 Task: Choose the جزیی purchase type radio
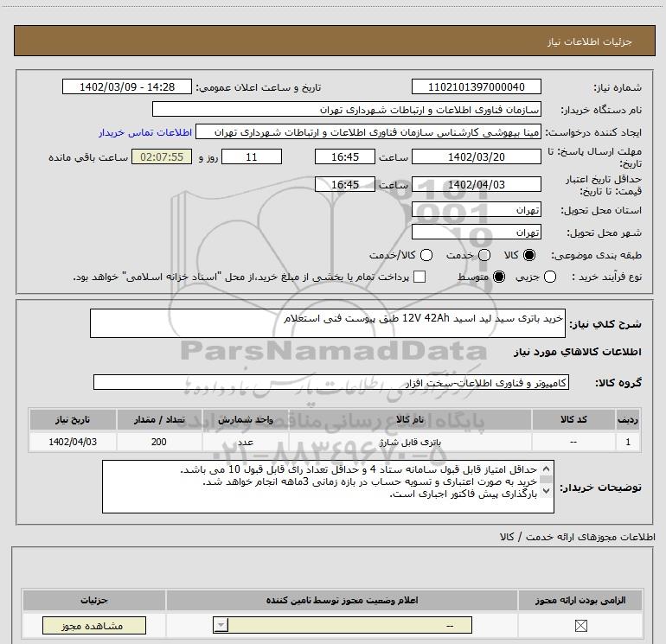click(x=549, y=277)
